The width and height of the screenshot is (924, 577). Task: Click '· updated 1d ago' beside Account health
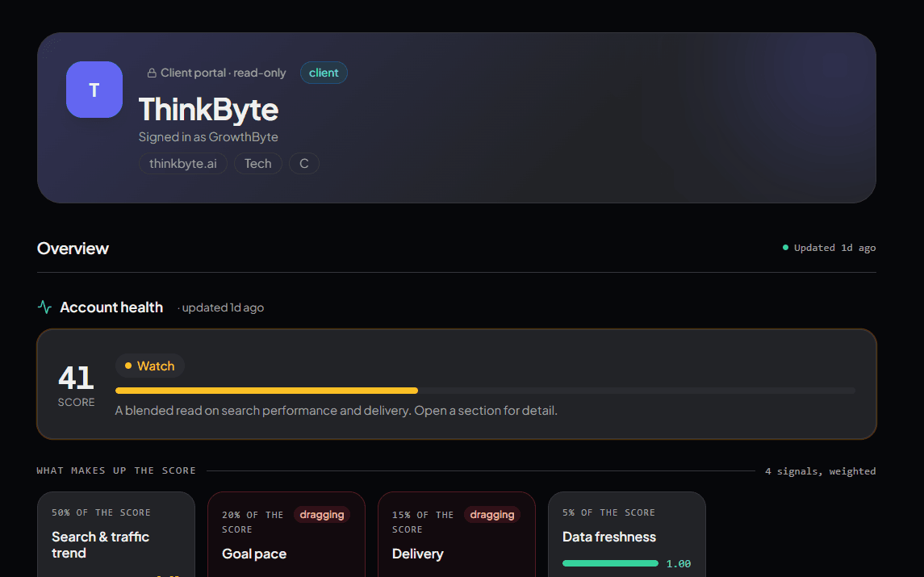(x=220, y=307)
